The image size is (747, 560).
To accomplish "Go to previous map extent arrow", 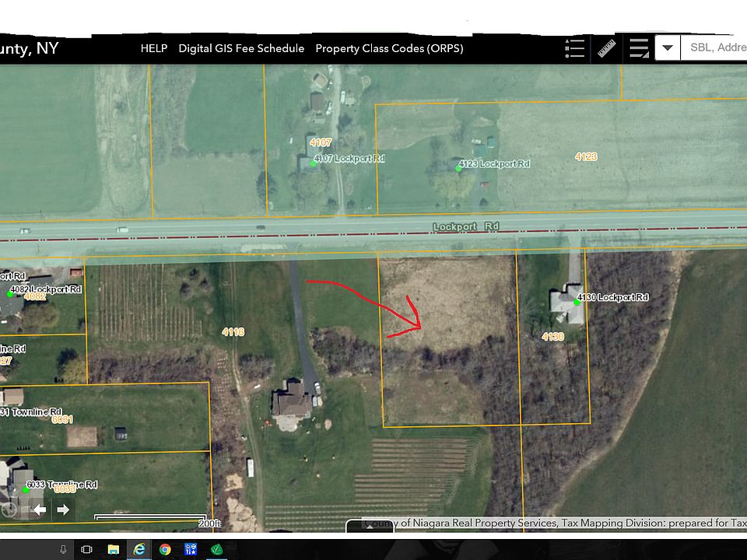I will click(40, 510).
